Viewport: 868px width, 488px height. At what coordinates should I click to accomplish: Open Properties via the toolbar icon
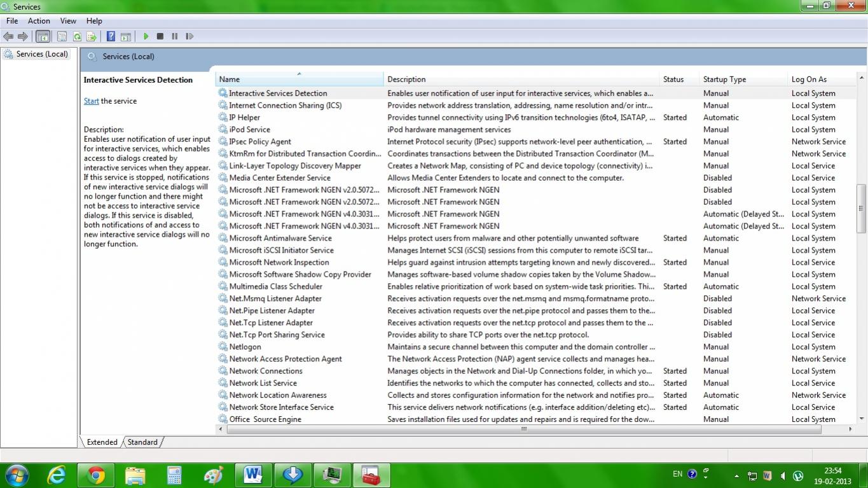click(x=62, y=37)
